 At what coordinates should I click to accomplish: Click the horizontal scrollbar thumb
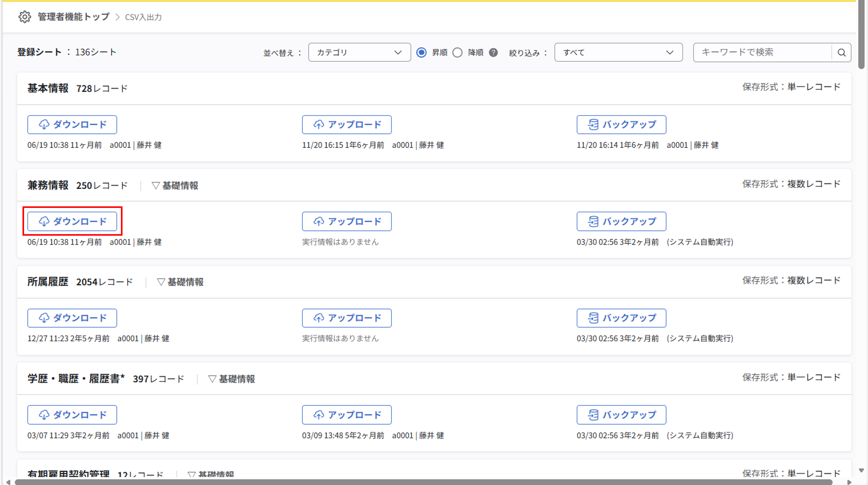click(x=423, y=482)
